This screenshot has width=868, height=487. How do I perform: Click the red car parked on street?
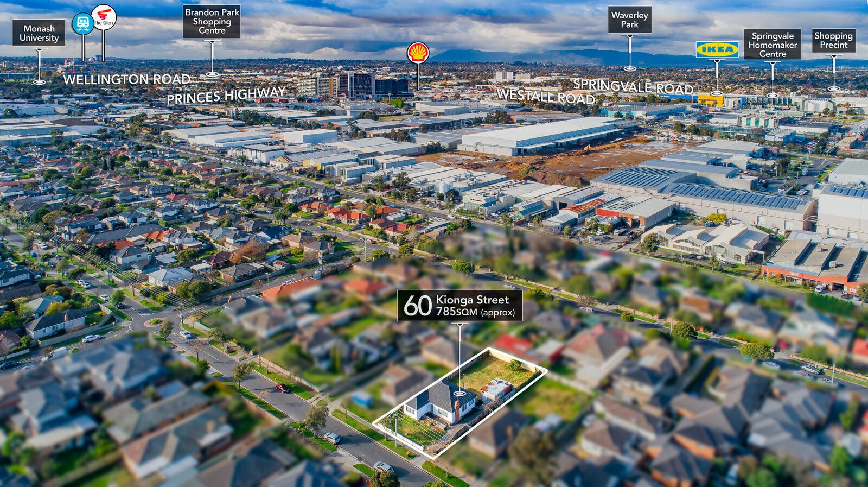coord(282,388)
